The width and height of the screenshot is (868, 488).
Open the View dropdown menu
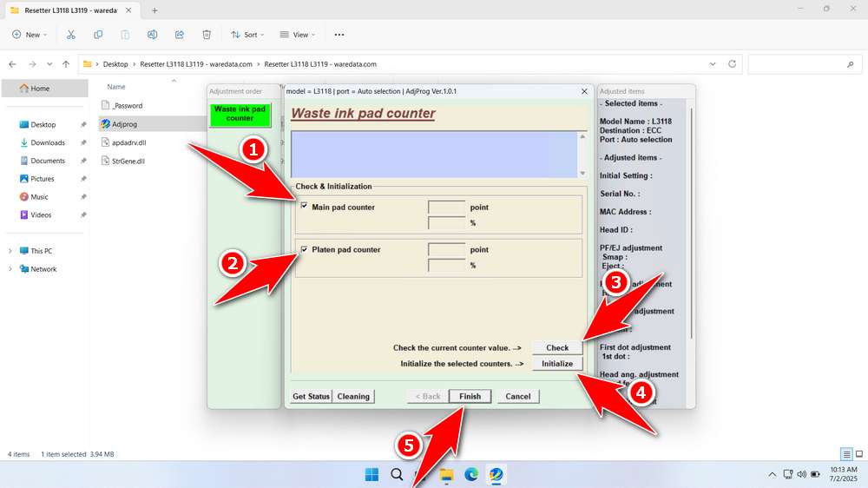[x=297, y=35]
